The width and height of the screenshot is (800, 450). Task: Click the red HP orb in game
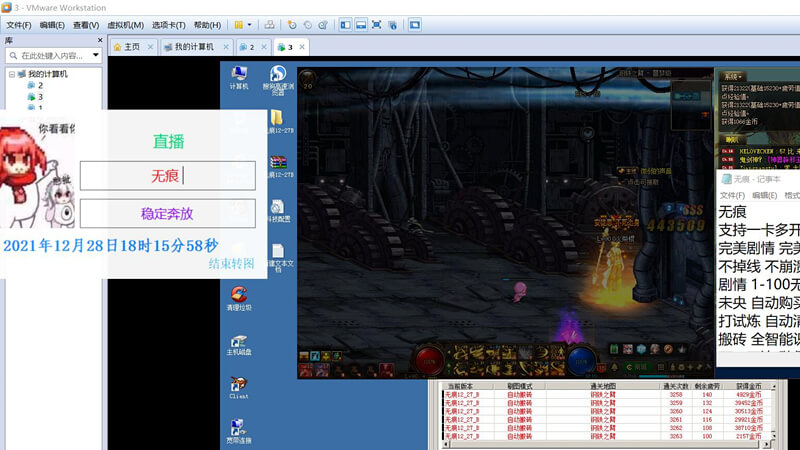[430, 361]
